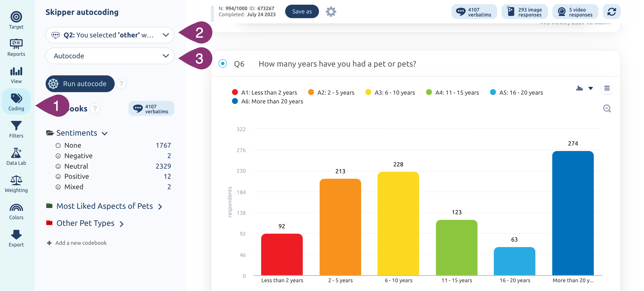Select the Q6 radio button
The image size is (644, 291).
[222, 64]
